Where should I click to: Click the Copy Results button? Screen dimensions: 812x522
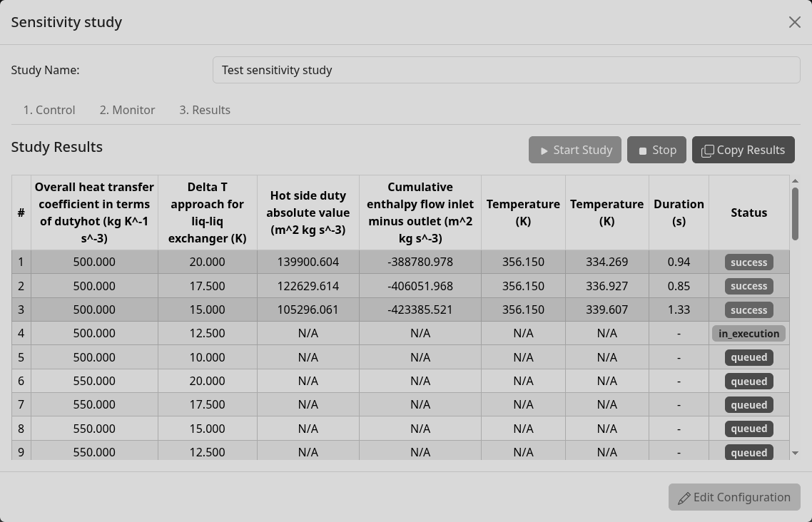click(744, 150)
